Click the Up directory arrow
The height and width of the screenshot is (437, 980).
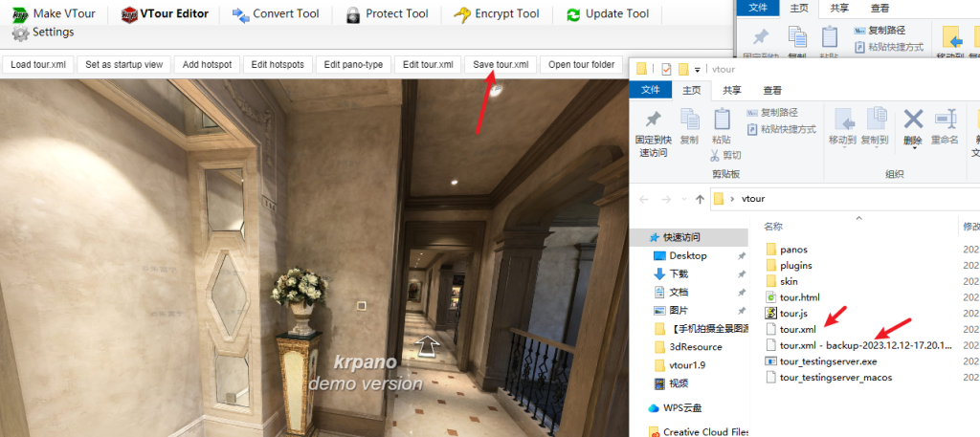point(700,199)
